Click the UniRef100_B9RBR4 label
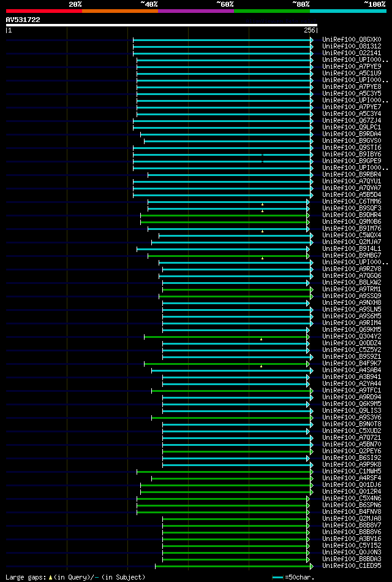Image resolution: width=392 pixels, height=582 pixels. (x=352, y=175)
